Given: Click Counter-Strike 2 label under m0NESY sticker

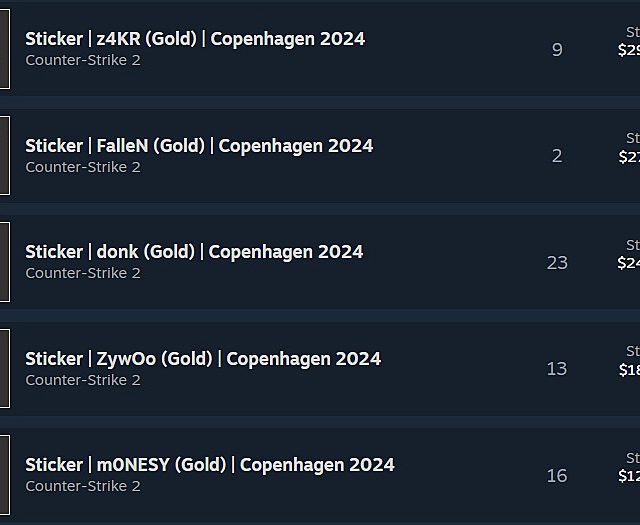Looking at the screenshot, I should [83, 486].
